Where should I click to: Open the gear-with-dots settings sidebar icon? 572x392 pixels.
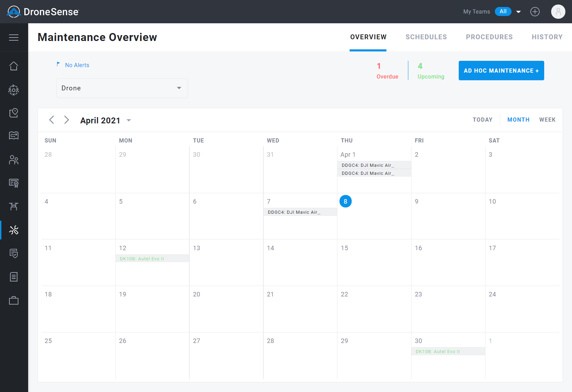coord(14,90)
